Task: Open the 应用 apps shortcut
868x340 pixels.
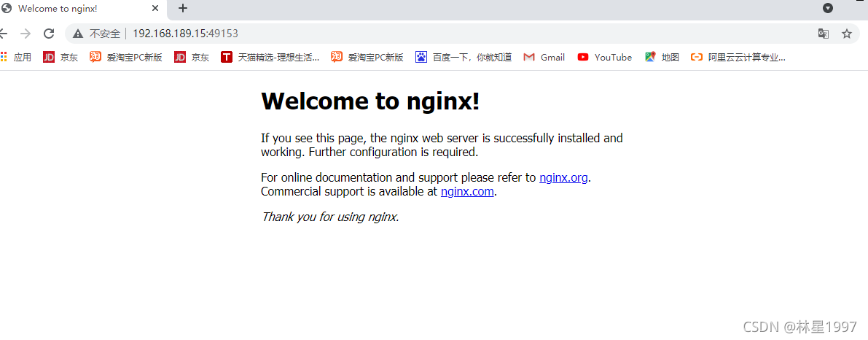Action: pyautogui.click(x=16, y=57)
